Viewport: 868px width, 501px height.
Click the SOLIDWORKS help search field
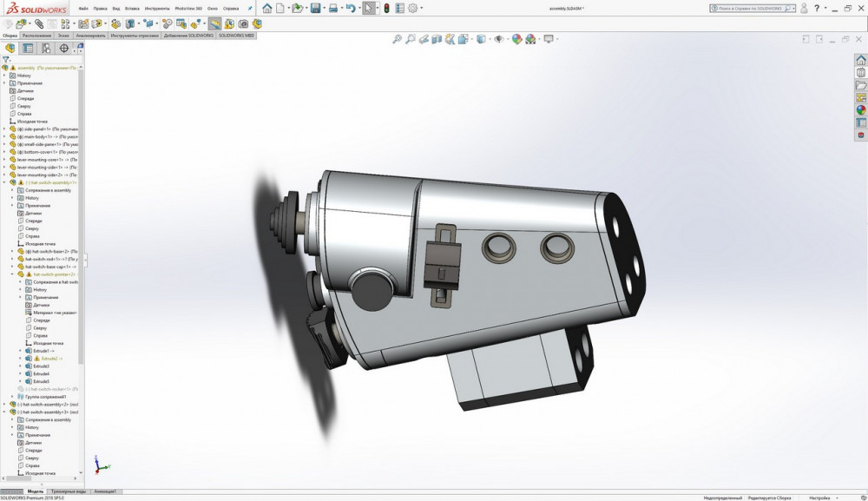pos(749,8)
